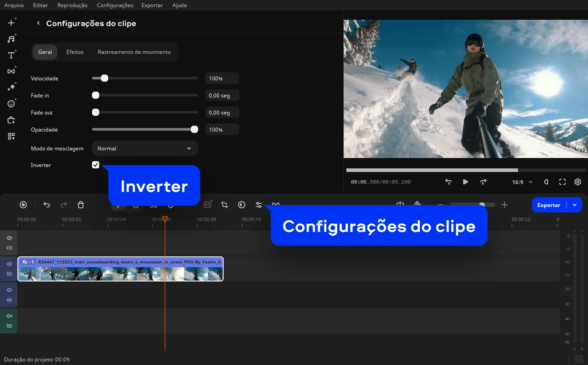
Task: Open the Titles (T) panel
Action: click(11, 55)
